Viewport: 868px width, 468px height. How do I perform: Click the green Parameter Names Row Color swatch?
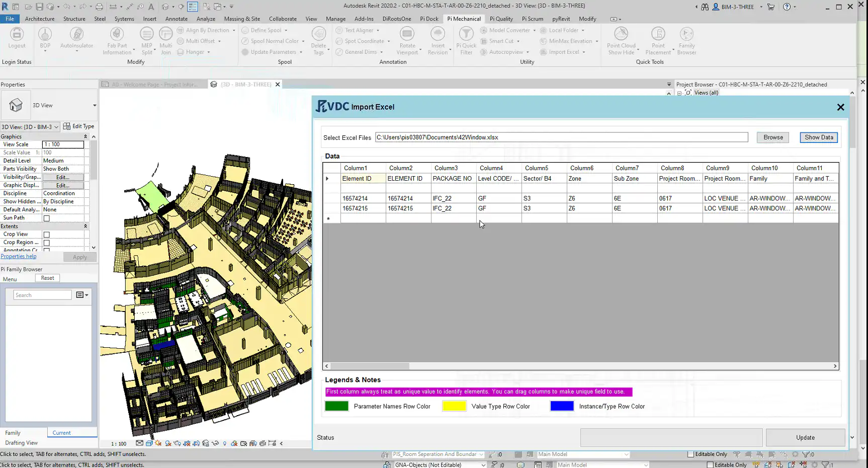336,406
